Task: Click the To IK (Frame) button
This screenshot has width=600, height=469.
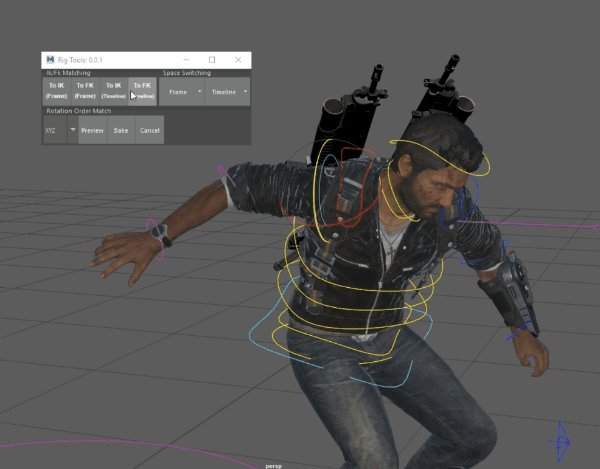Action: (x=57, y=91)
